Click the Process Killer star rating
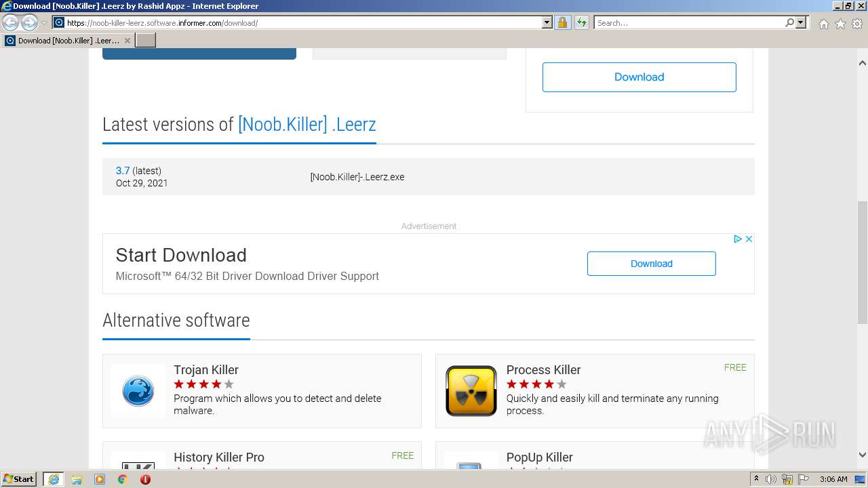This screenshot has height=488, width=868. (536, 384)
